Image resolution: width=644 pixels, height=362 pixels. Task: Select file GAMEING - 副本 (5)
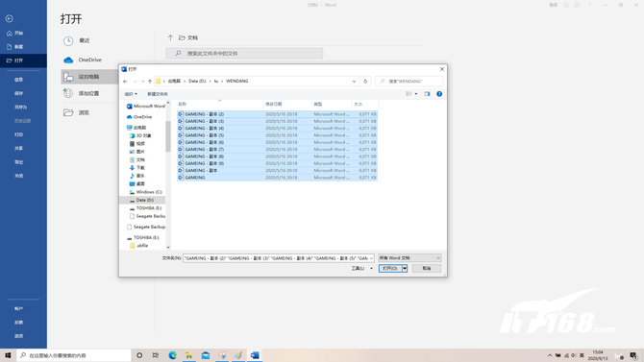coord(277,135)
